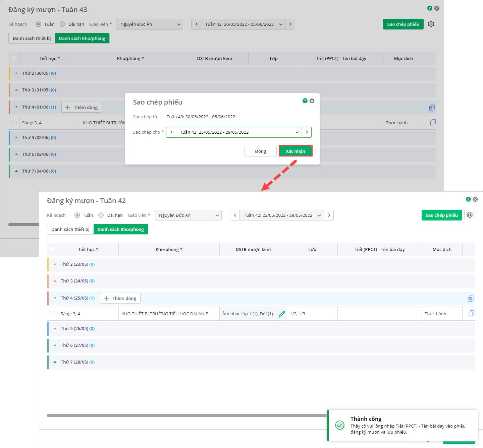Confirm copy with Xác nhận button
This screenshot has width=483, height=448.
tap(296, 151)
